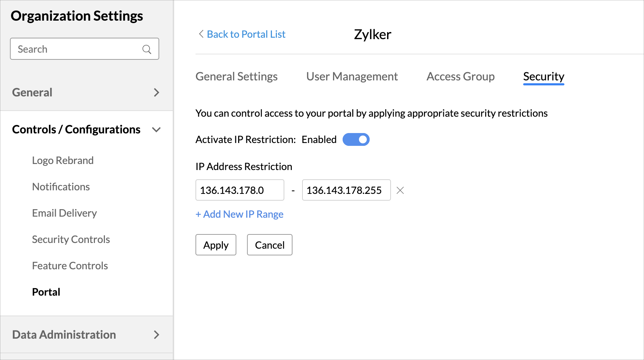Click the Add New IP Range link
Screen dimensions: 644x360
pyautogui.click(x=240, y=214)
